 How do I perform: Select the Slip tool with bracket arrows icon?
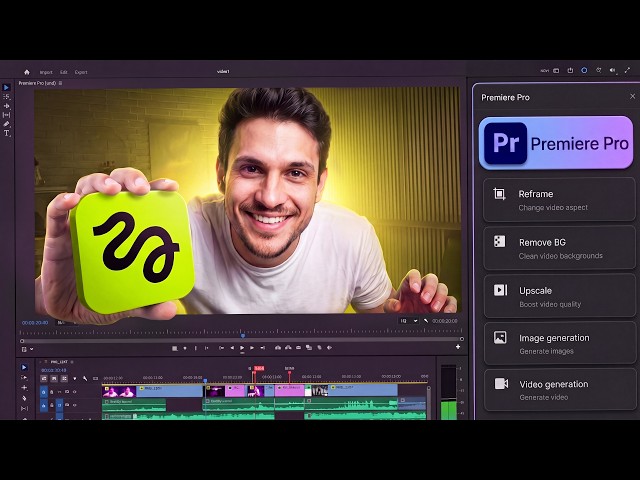coord(6,115)
